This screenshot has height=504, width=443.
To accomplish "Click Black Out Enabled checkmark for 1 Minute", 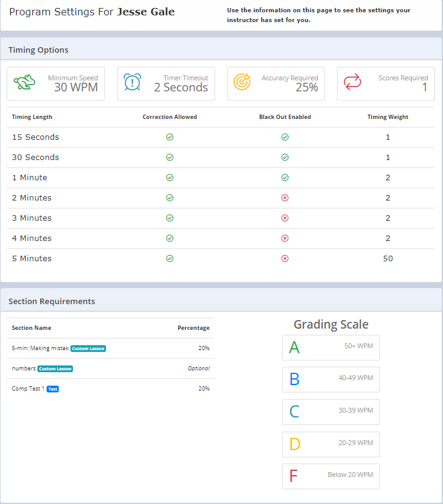I will click(285, 178).
